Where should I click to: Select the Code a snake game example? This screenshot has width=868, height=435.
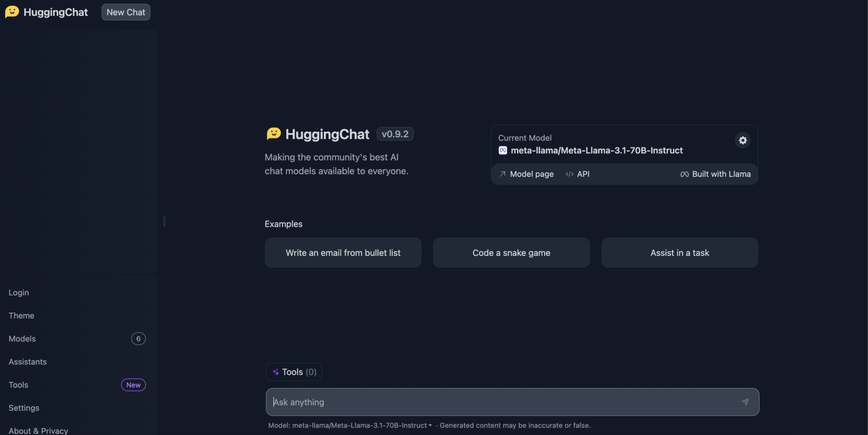511,253
